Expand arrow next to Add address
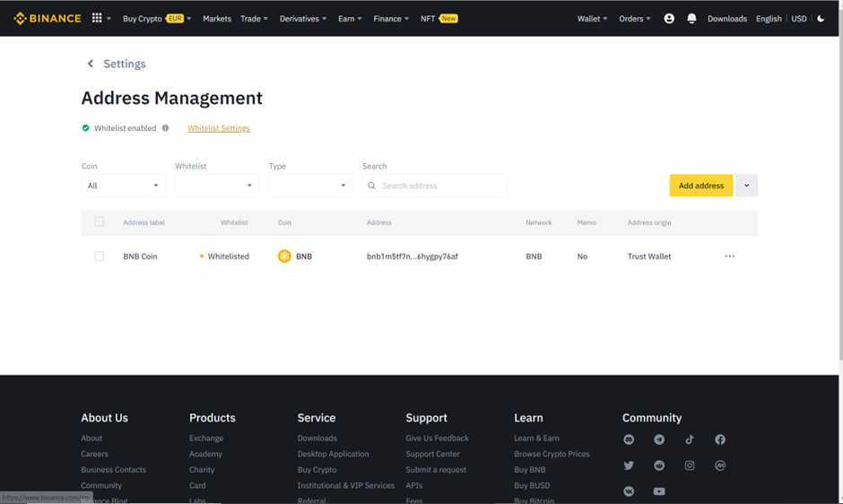The height and width of the screenshot is (504, 843). click(746, 186)
